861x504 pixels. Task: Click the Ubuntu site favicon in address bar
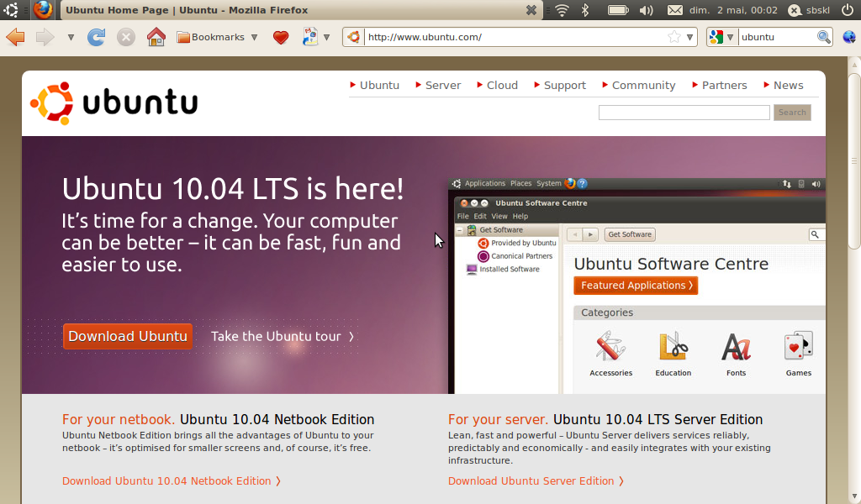click(x=354, y=37)
